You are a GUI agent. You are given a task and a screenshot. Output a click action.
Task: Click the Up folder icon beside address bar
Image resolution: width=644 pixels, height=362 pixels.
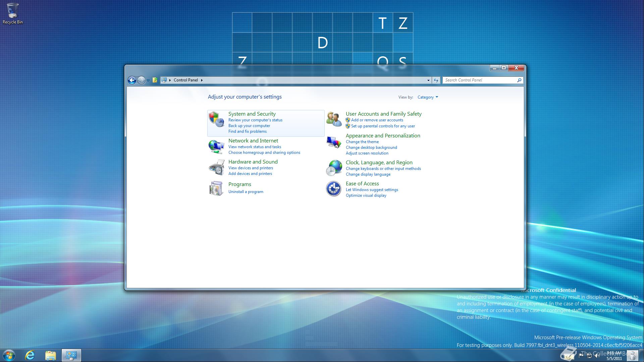tap(155, 80)
